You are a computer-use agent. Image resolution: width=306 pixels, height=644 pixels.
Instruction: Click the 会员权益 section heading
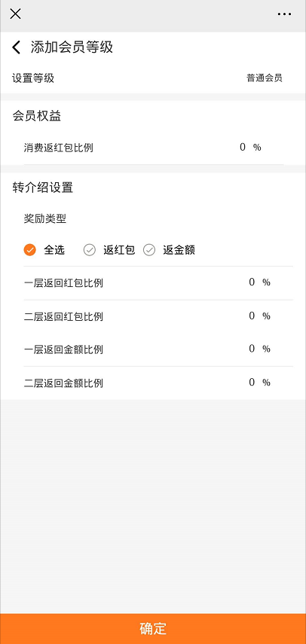37,116
